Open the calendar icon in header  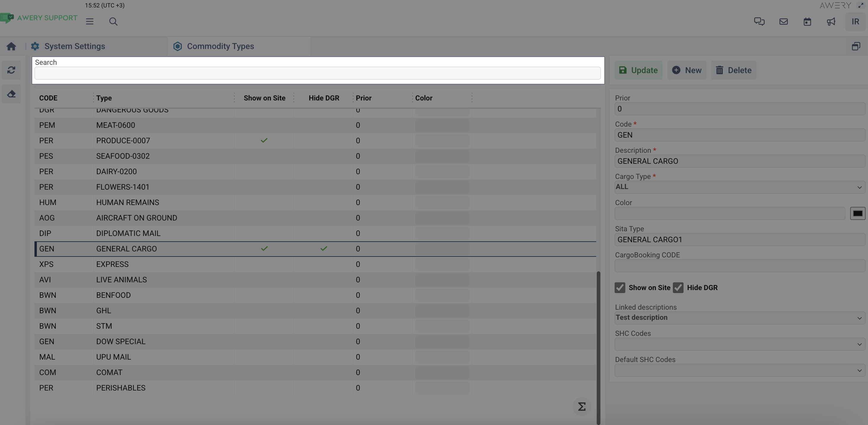point(807,22)
